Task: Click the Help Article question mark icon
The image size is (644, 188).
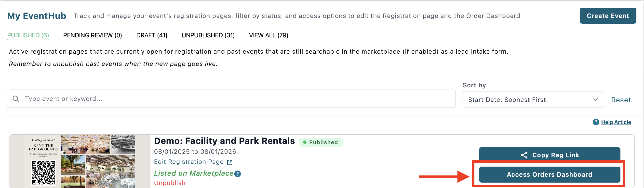Action: tap(596, 122)
